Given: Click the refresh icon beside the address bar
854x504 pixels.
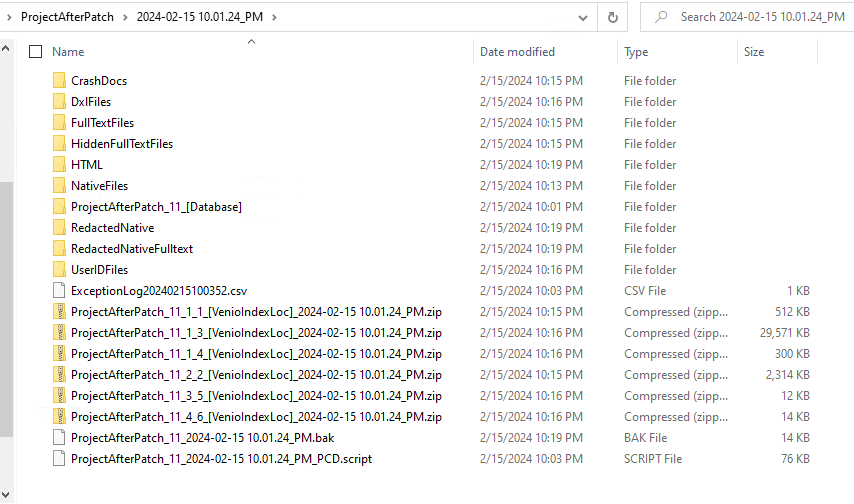Looking at the screenshot, I should tap(613, 17).
